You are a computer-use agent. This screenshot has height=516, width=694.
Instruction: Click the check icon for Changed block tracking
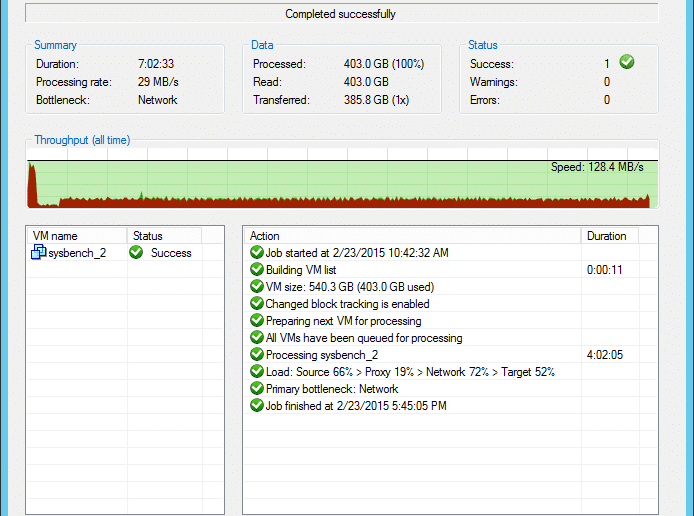(257, 303)
